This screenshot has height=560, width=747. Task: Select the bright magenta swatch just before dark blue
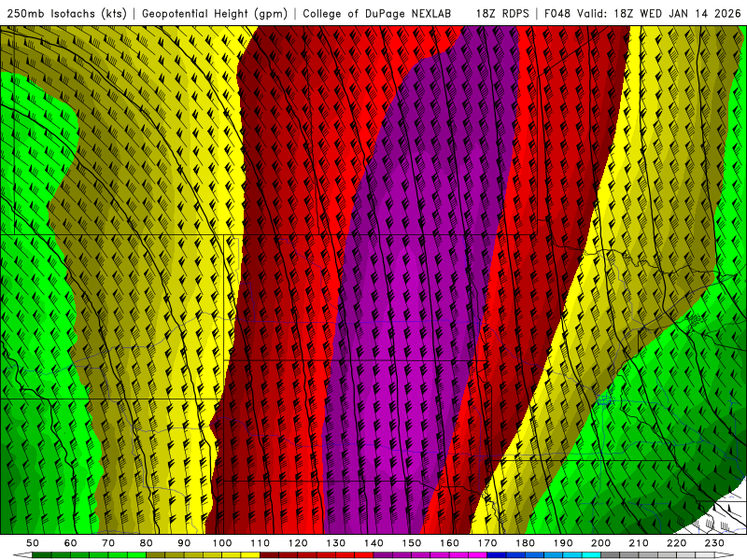point(478,555)
